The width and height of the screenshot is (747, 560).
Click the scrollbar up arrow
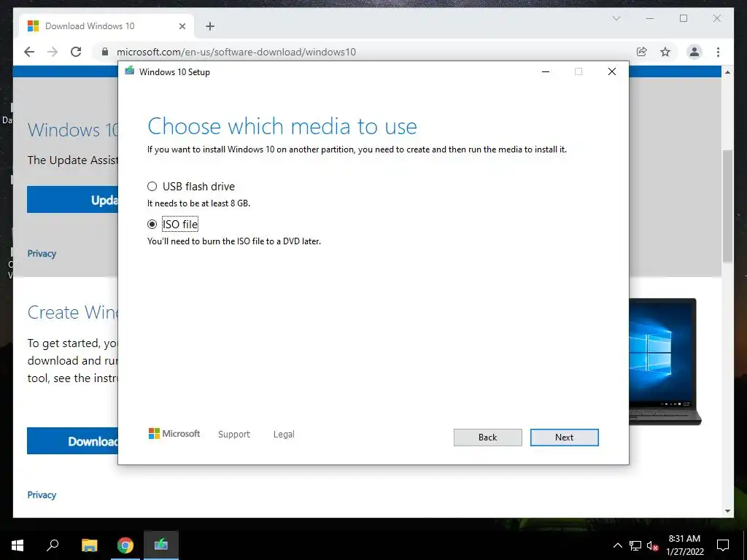727,72
